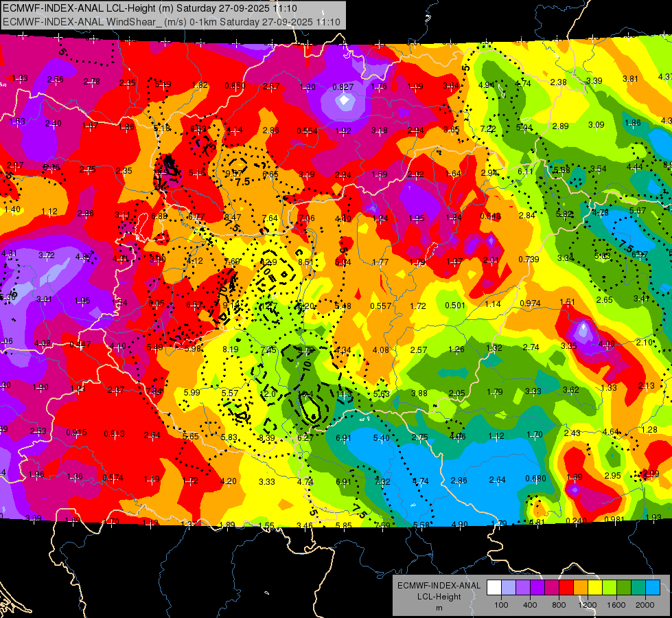This screenshot has width=672, height=618.
Task: Click the wind shear value 0.915
Action: [x=76, y=433]
